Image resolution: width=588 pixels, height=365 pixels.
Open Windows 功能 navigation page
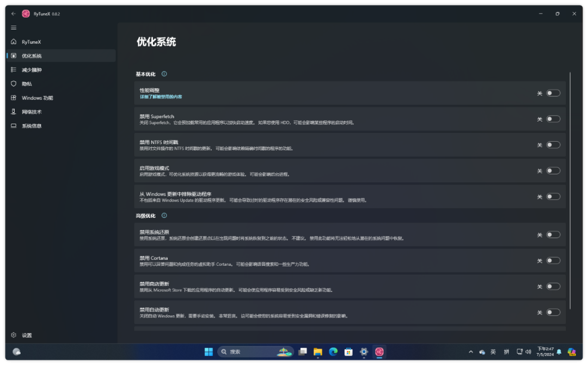pyautogui.click(x=61, y=98)
